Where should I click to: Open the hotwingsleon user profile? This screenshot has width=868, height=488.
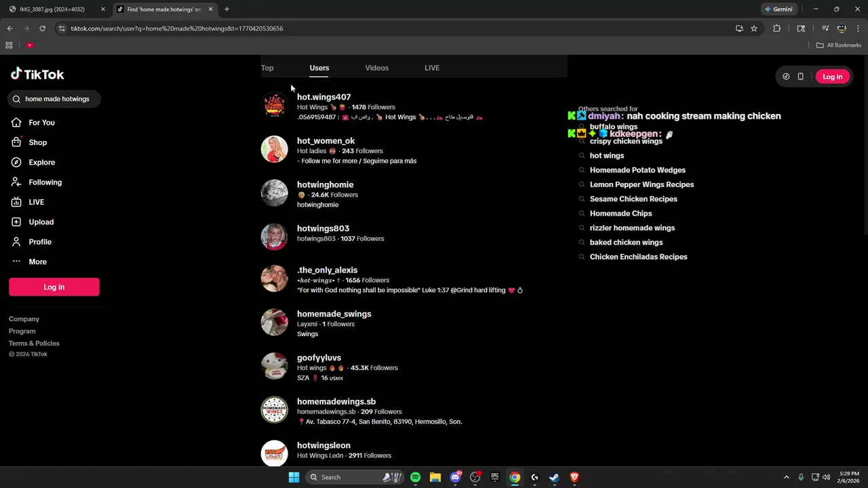323,445
